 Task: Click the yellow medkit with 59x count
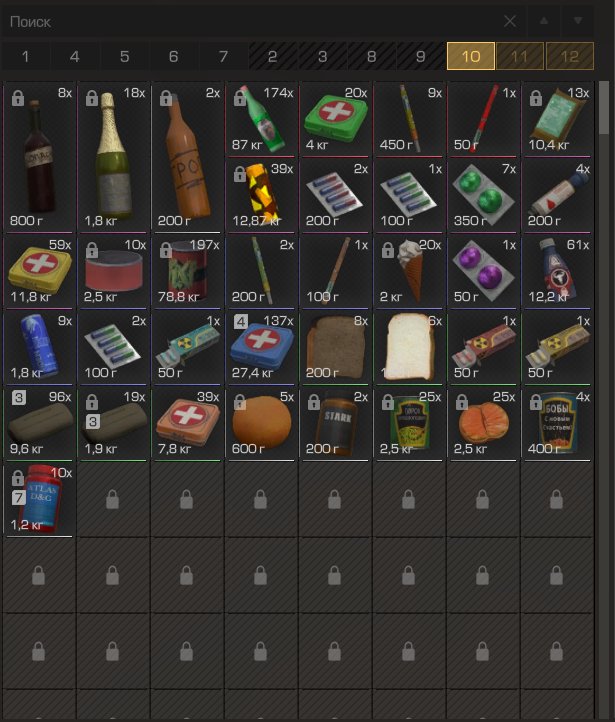tap(40, 271)
